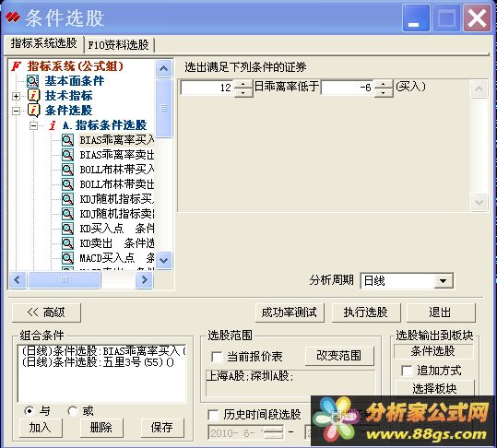Screen dimensions: 497x448
Task: Click the 条件选股 folder icon
Action: pos(33,111)
